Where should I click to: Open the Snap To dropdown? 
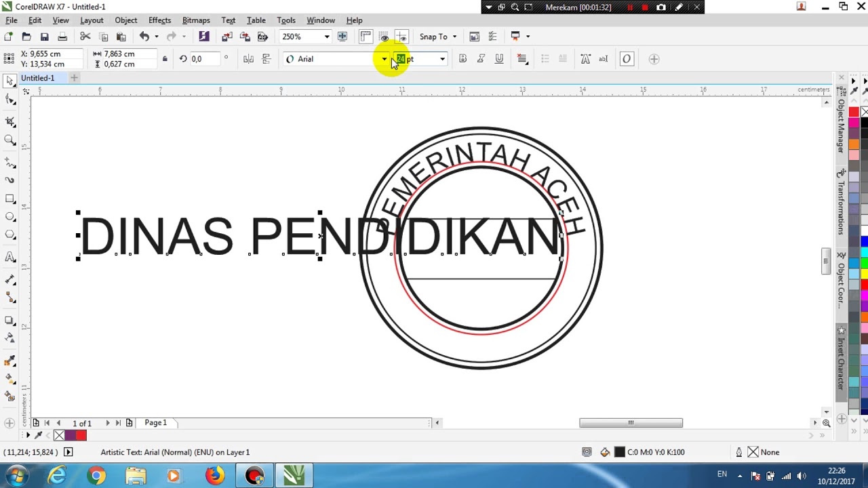pos(438,37)
